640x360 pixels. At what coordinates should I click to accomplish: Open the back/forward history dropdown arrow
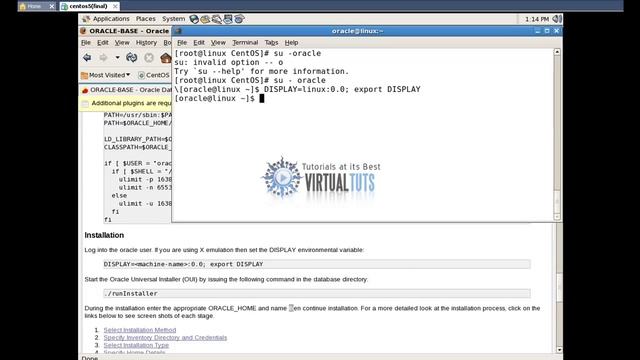pos(117,58)
